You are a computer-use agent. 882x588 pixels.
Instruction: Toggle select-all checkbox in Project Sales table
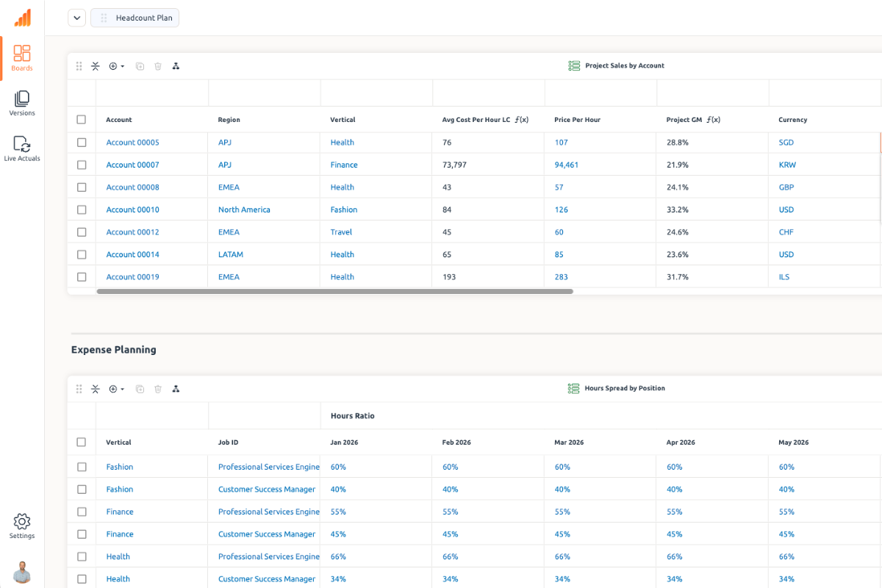tap(82, 120)
